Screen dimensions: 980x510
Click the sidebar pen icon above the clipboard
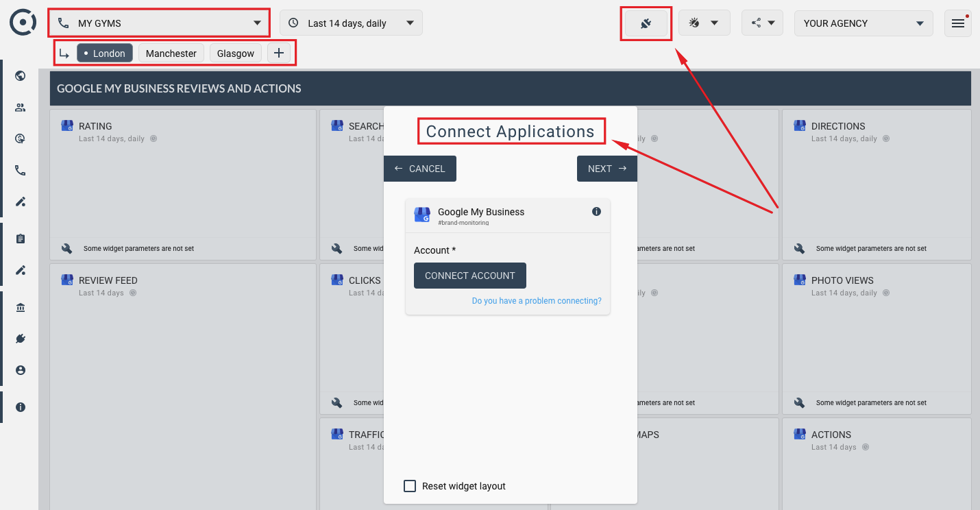pyautogui.click(x=21, y=202)
